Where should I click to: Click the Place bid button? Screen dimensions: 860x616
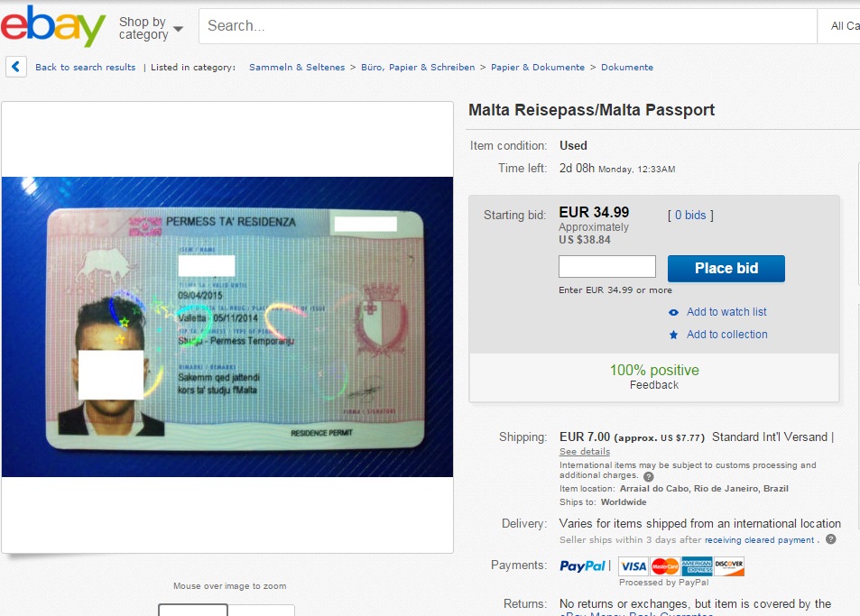pos(726,269)
